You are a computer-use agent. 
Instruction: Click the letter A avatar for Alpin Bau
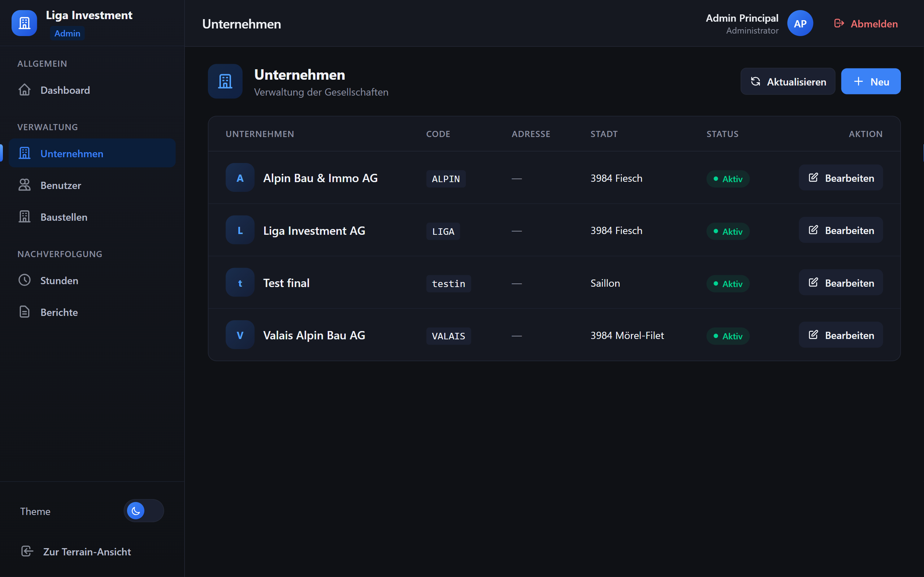[240, 178]
